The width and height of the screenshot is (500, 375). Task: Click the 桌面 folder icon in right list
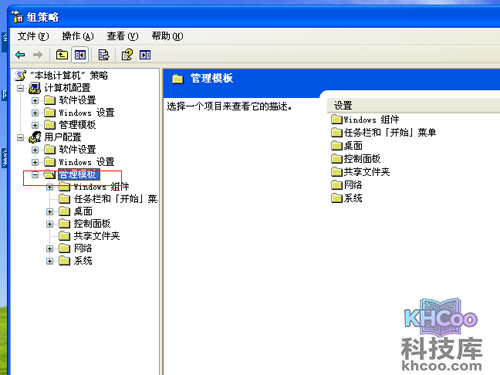coord(337,146)
